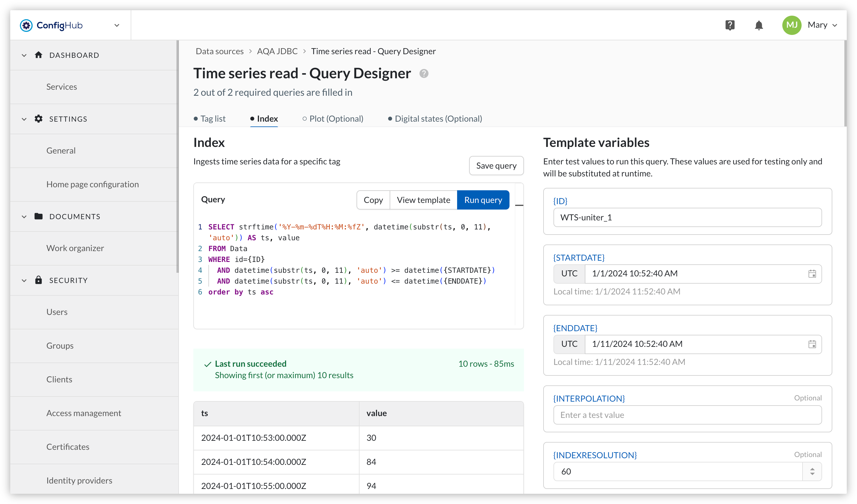Open Certificates in sidebar

[68, 447]
